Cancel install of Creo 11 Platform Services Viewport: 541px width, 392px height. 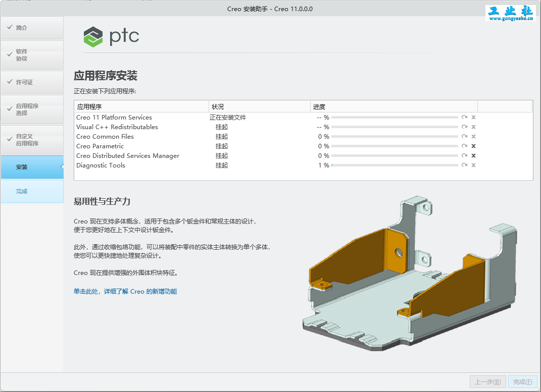473,117
